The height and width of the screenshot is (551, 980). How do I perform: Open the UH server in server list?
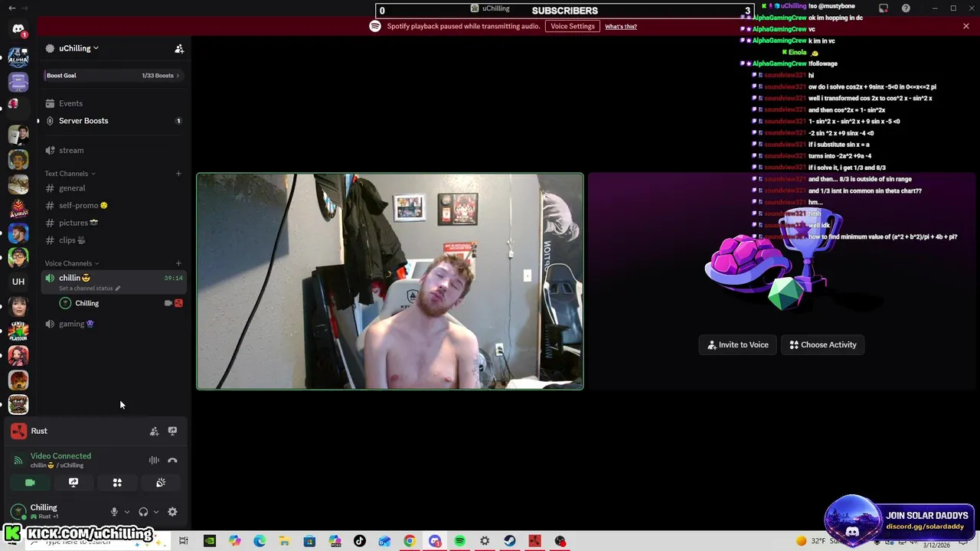tap(18, 282)
